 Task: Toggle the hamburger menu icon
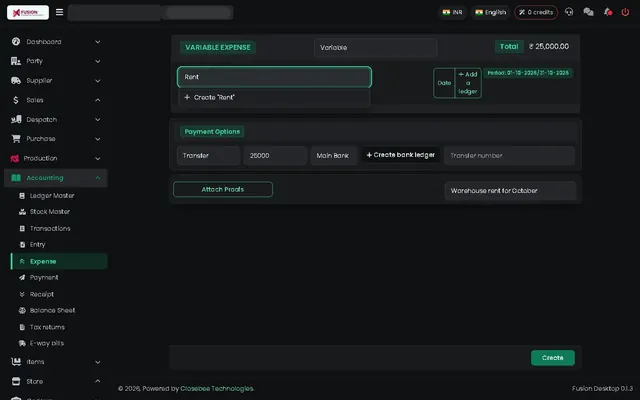pos(60,12)
